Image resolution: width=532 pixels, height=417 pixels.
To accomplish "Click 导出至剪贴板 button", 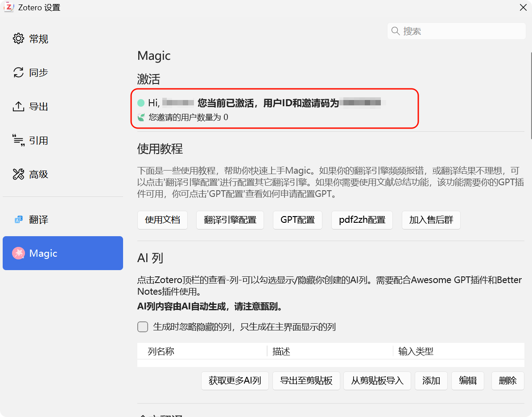I will pos(306,381).
